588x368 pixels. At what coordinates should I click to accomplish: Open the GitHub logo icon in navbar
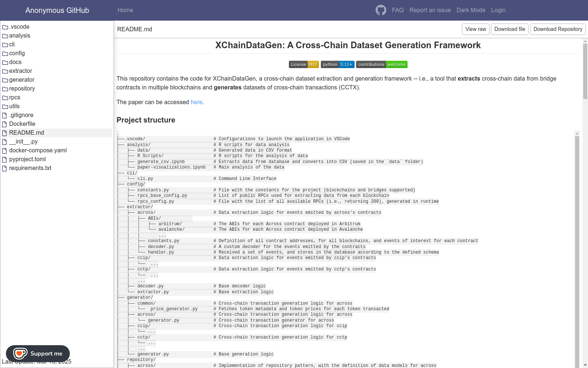click(381, 10)
